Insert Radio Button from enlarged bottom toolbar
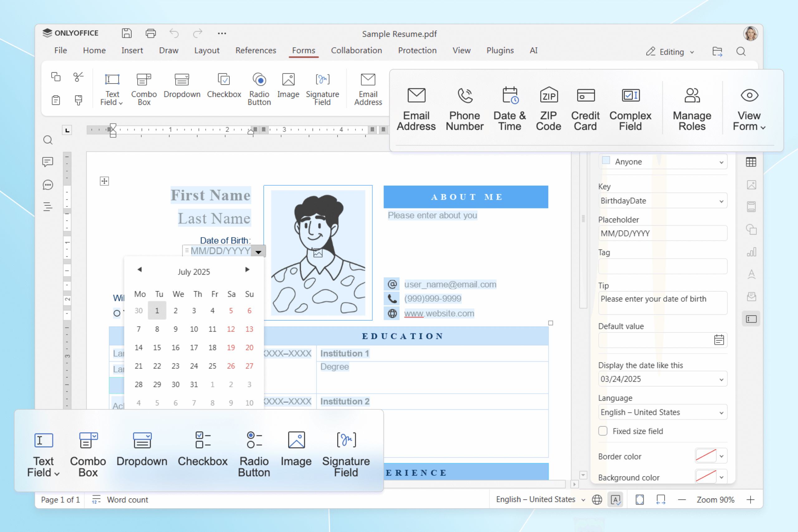Viewport: 798px width, 532px height. tap(254, 455)
